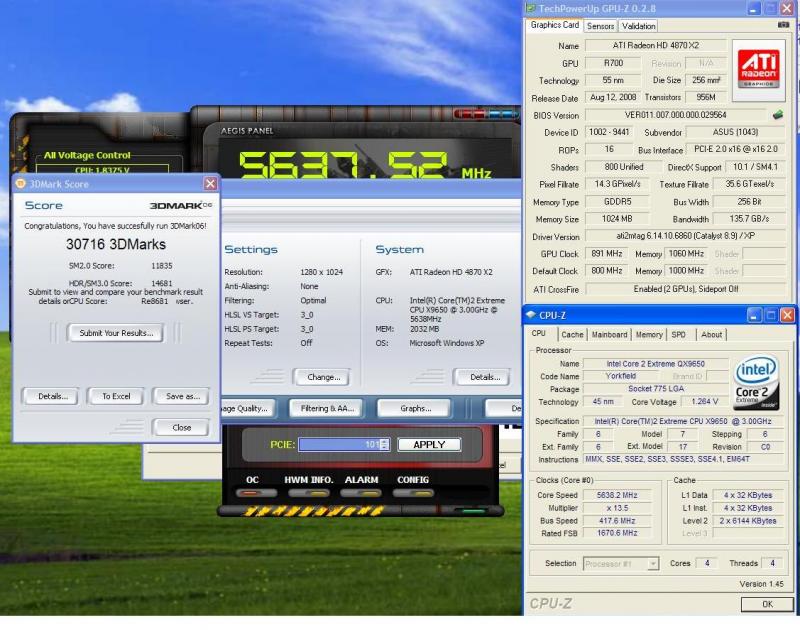
Task: Click Change button under Settings
Action: (x=323, y=377)
